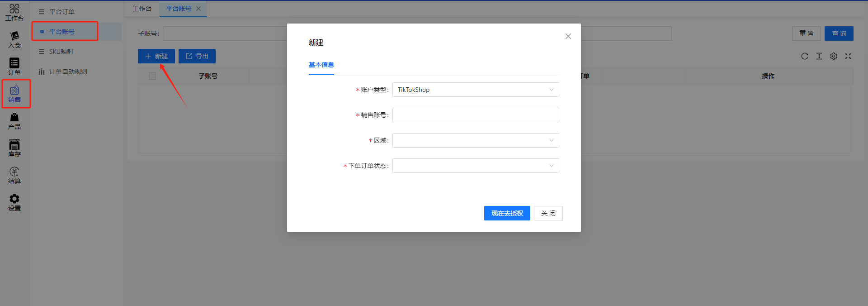Screen dimensions: 868x306
Task: Open table column settings gear icon
Action: click(834, 56)
